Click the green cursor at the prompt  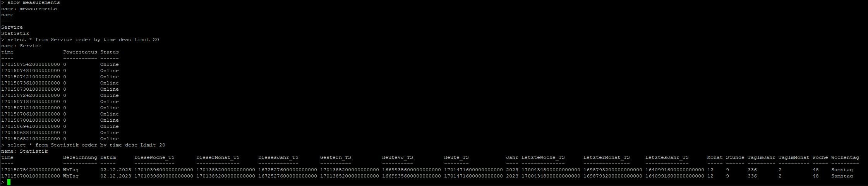click(9, 182)
